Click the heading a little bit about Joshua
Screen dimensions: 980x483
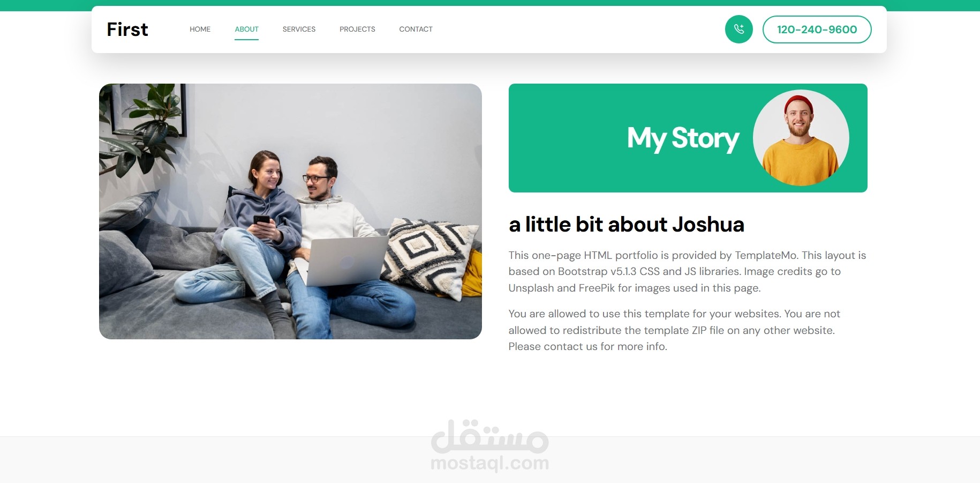click(x=626, y=224)
